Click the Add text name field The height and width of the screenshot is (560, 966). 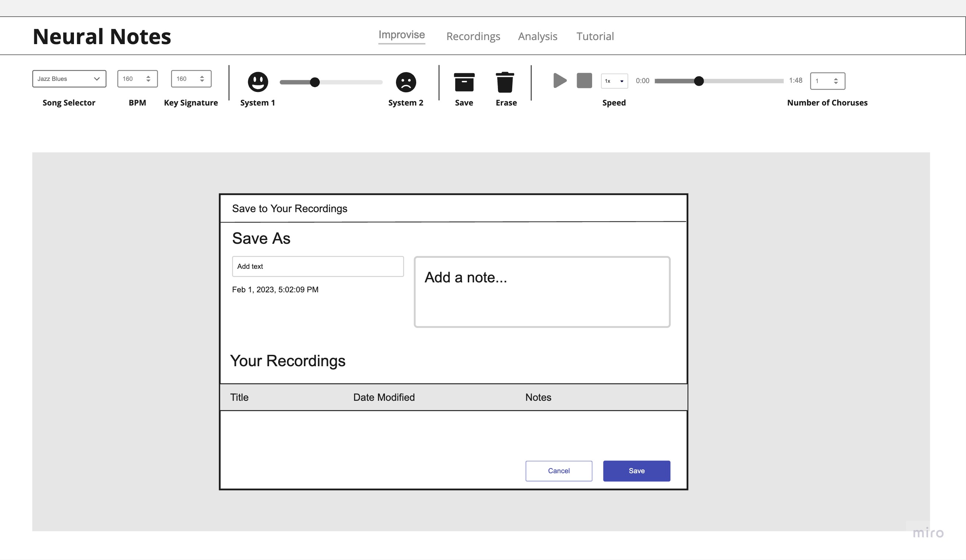(317, 266)
